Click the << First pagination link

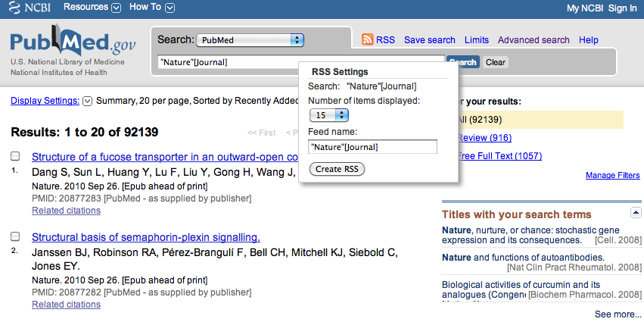click(x=261, y=133)
